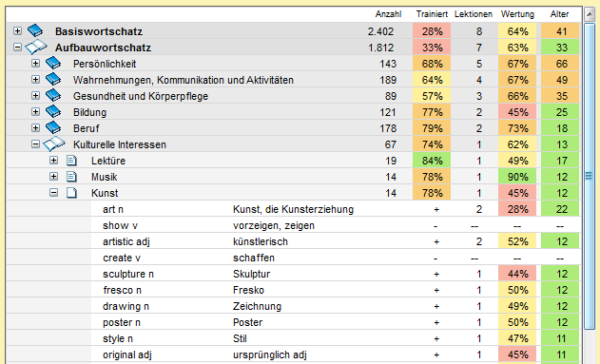Collapse the Aufbauwortschatz node

coord(17,47)
